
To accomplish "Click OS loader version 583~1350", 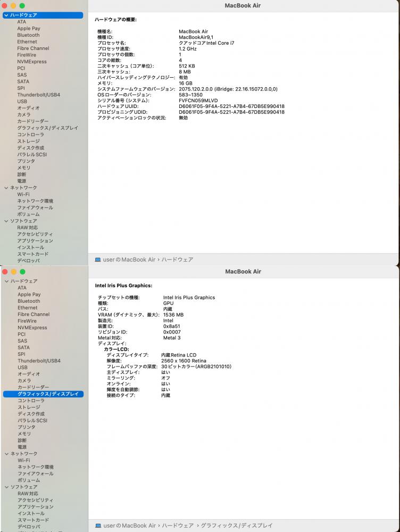I will pyautogui.click(x=190, y=95).
